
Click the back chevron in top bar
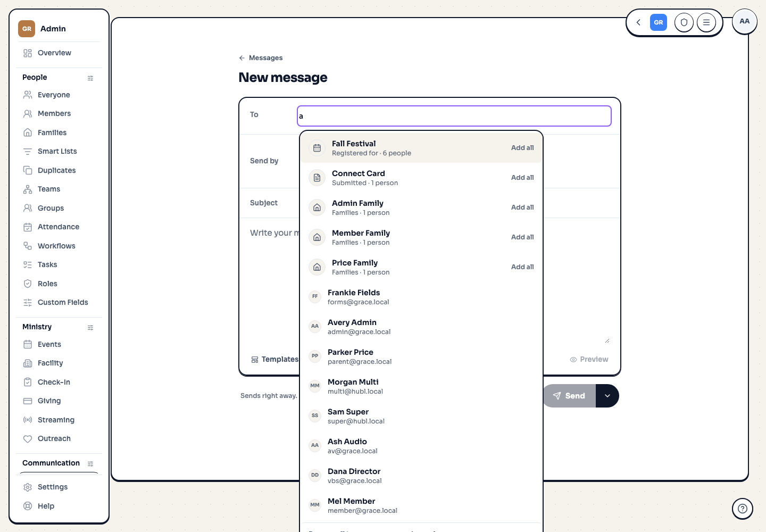(x=638, y=22)
